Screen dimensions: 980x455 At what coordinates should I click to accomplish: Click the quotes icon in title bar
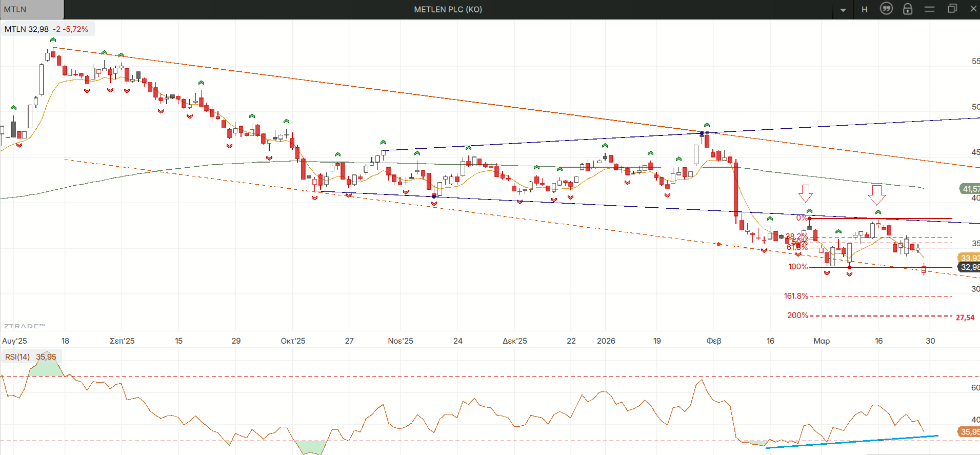tap(886, 9)
